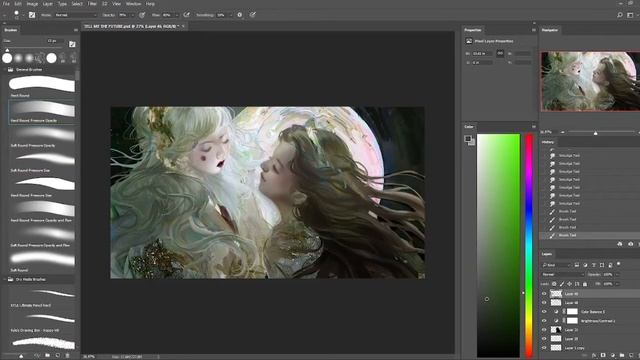The image size is (640, 360).
Task: Lock transparent pixels icon
Action: [554, 284]
